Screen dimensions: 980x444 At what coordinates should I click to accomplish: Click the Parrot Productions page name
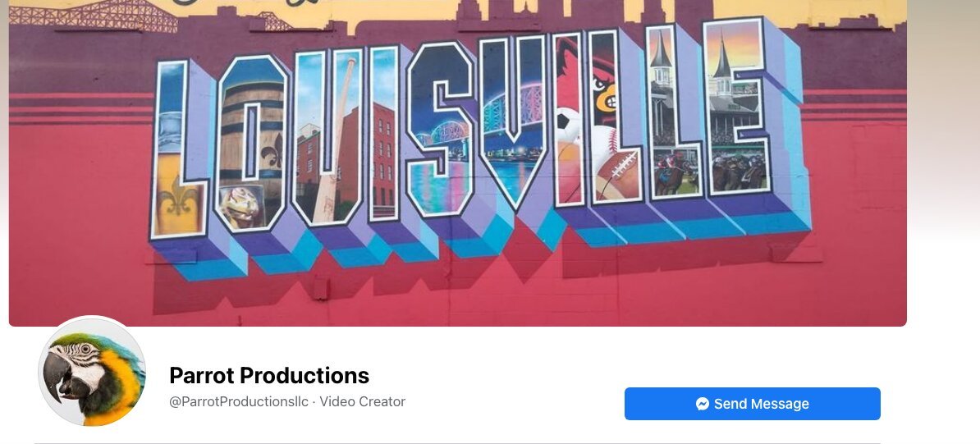[269, 375]
